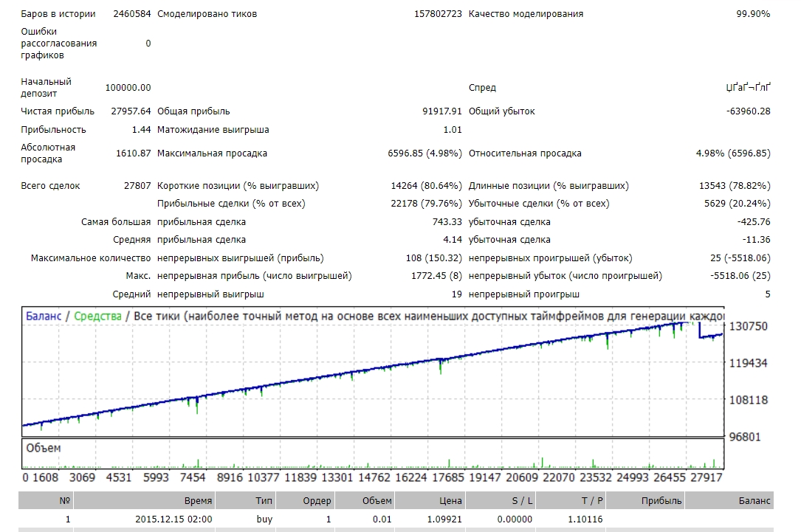Screen dimensions: 801x532
Task: Click long positions value 13543 (78.82%)
Action: [x=735, y=186]
